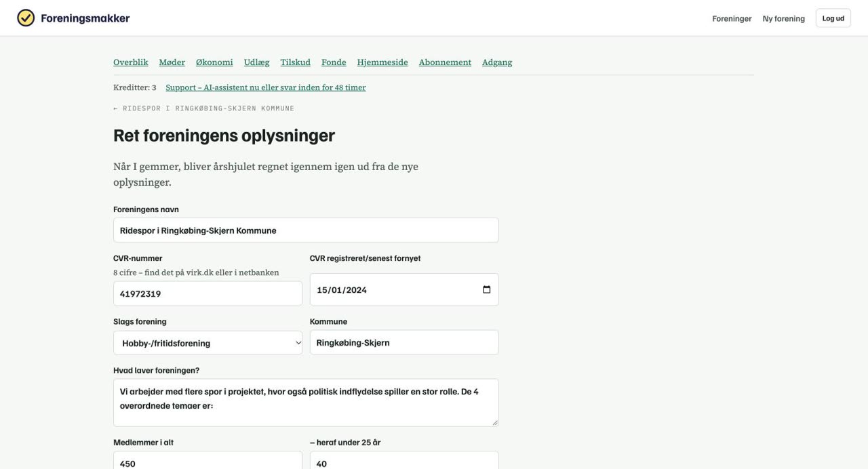
Task: Open the Abonnement tab
Action: pos(445,62)
